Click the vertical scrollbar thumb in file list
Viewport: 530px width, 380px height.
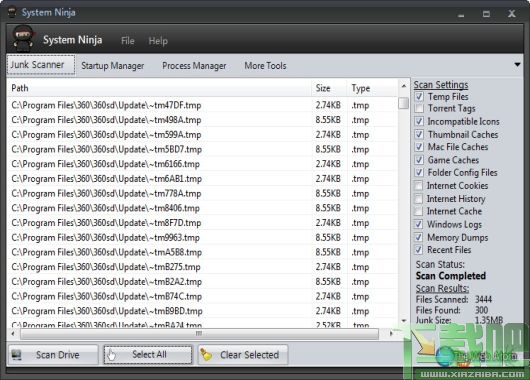(x=403, y=103)
